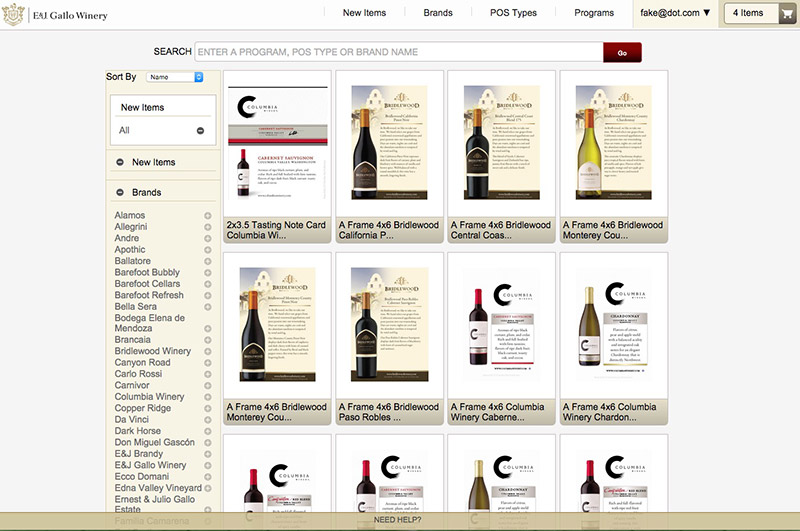The width and height of the screenshot is (800, 531).
Task: Add Brancaia brand filter plus icon
Action: 208,340
